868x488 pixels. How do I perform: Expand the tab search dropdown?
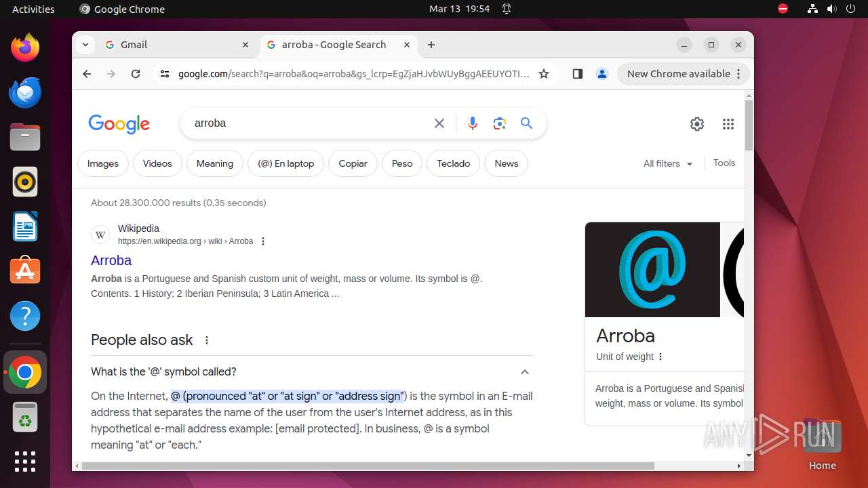(x=85, y=45)
